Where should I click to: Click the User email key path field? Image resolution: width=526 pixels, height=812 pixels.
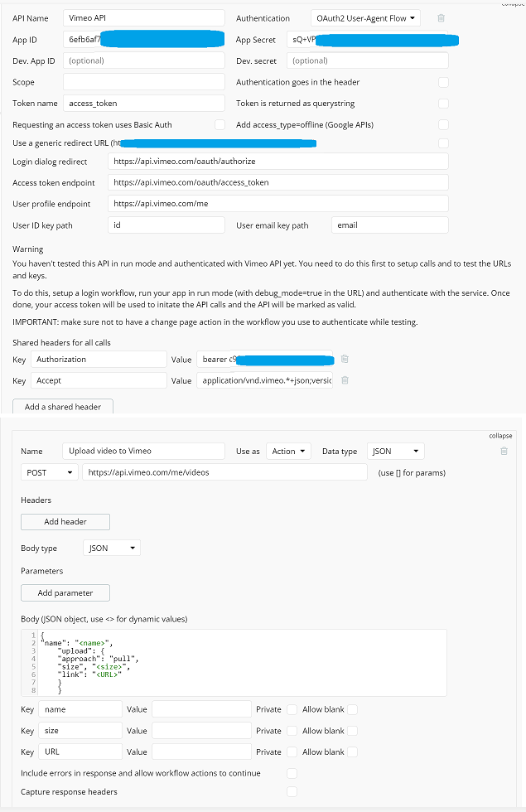390,225
